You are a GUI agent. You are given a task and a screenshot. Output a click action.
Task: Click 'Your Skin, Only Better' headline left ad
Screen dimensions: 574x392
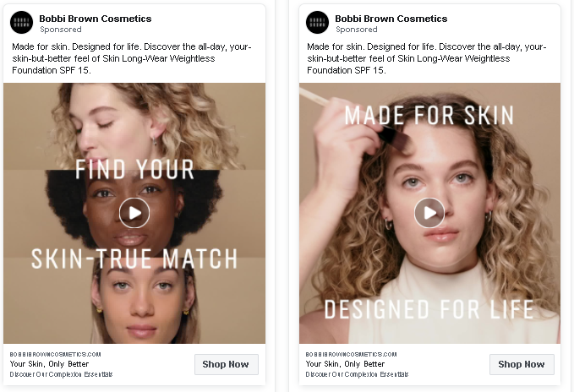tap(49, 364)
